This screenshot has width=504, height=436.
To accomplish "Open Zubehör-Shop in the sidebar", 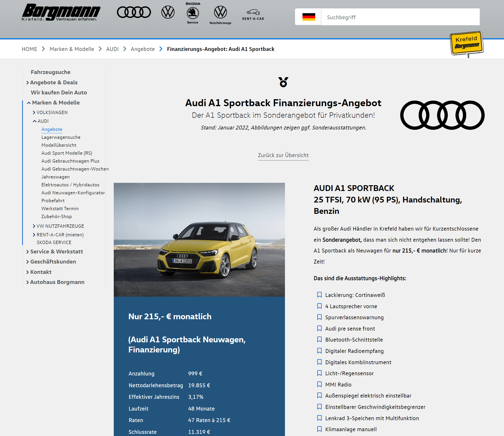I will (57, 216).
